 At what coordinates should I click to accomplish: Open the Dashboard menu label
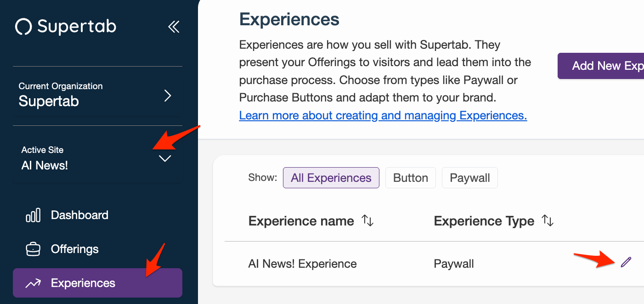coord(79,215)
